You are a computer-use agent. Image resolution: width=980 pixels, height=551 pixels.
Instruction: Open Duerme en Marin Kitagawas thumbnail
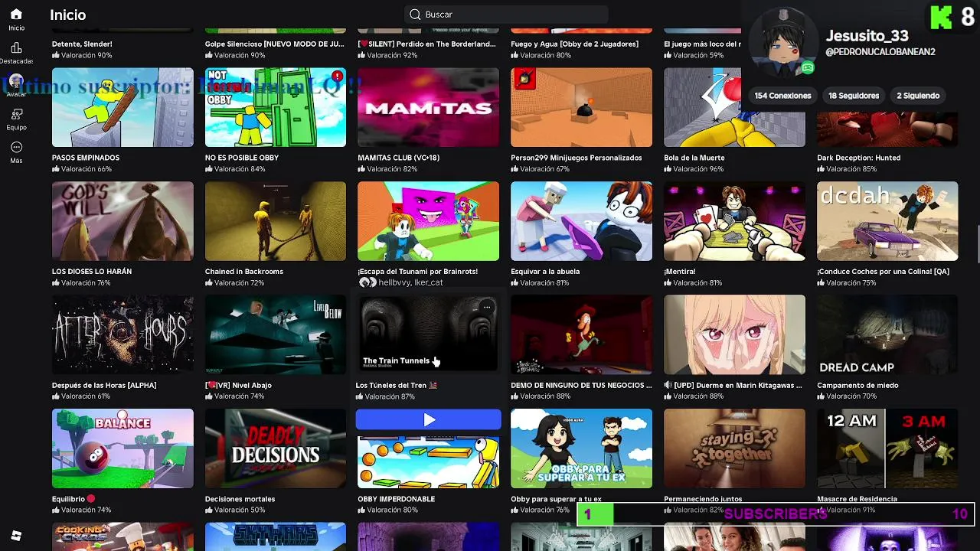(734, 334)
